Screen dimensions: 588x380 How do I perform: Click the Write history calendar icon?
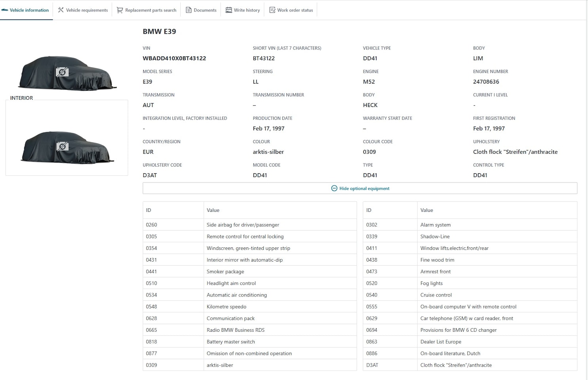point(229,10)
